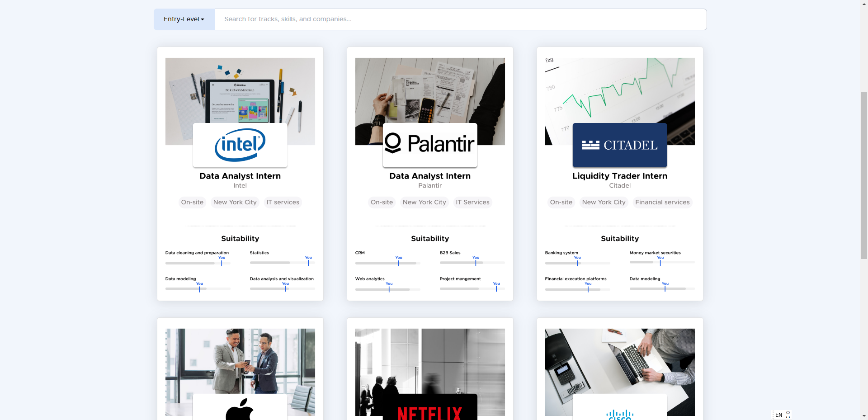The height and width of the screenshot is (420, 868).
Task: Select New York City tag on Citadel card
Action: click(604, 202)
